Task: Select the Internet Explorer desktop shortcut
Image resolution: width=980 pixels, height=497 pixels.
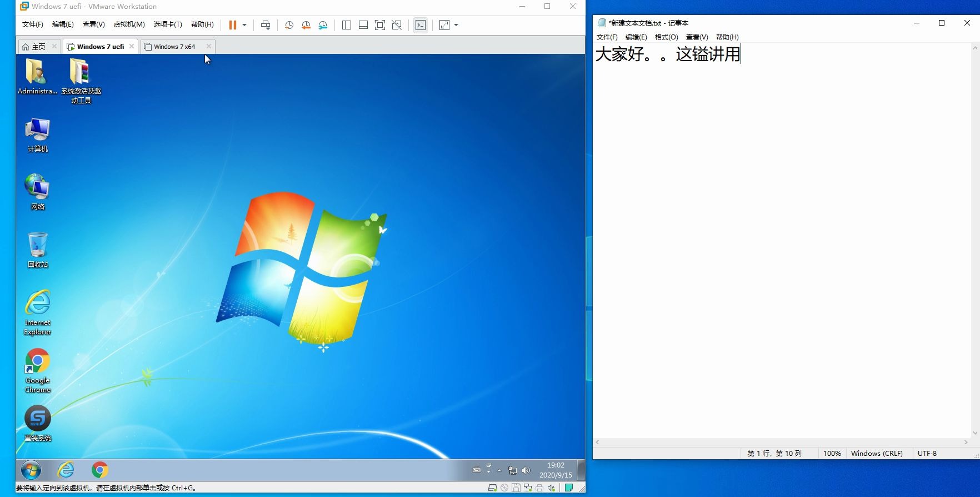Action: coord(38,312)
